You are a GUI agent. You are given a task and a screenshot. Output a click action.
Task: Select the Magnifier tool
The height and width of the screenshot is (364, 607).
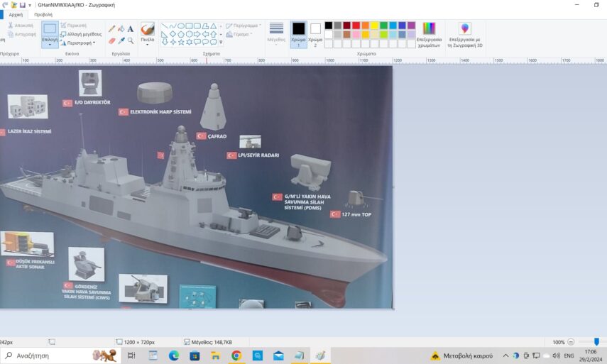(131, 40)
